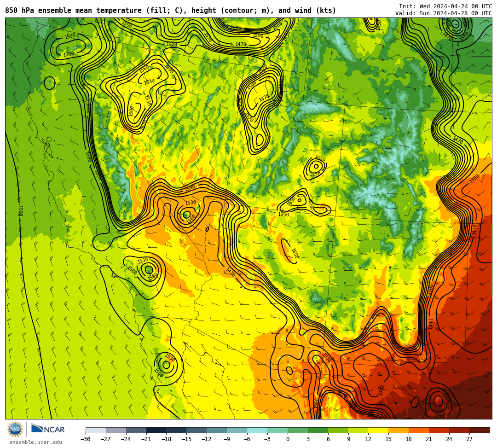Click the orange swatch between 18 and 21

(419, 430)
